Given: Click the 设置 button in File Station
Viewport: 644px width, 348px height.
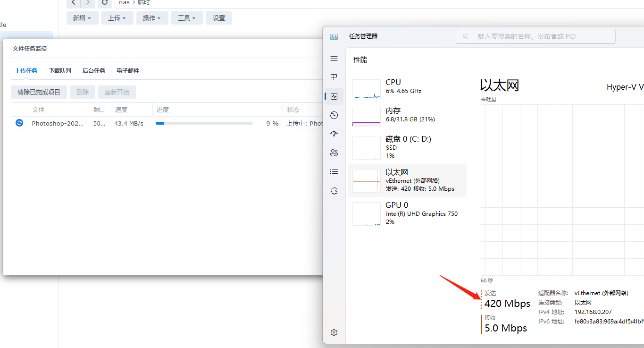Looking at the screenshot, I should click(x=219, y=18).
